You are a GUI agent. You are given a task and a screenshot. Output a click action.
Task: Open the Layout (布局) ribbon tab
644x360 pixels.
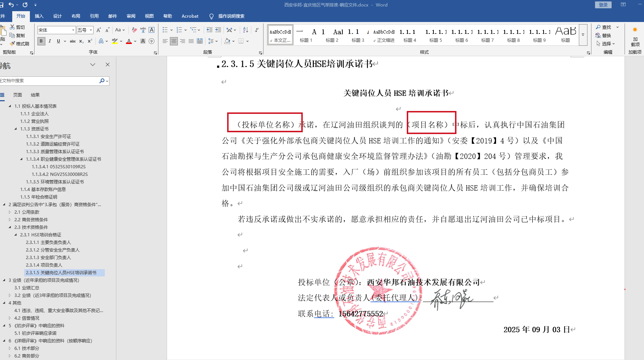pos(76,16)
